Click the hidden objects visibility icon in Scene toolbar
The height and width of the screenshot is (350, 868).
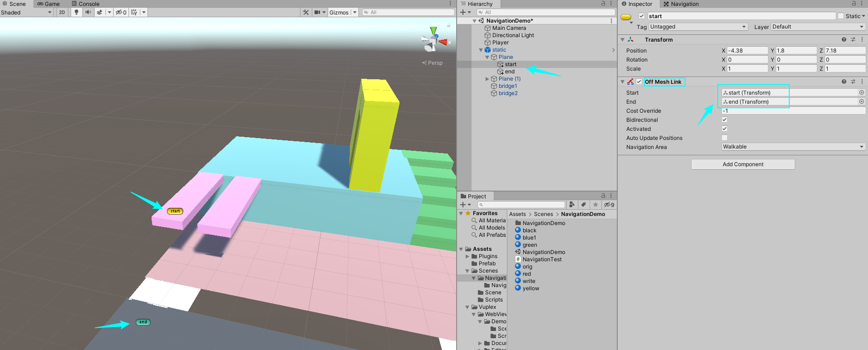(x=121, y=12)
